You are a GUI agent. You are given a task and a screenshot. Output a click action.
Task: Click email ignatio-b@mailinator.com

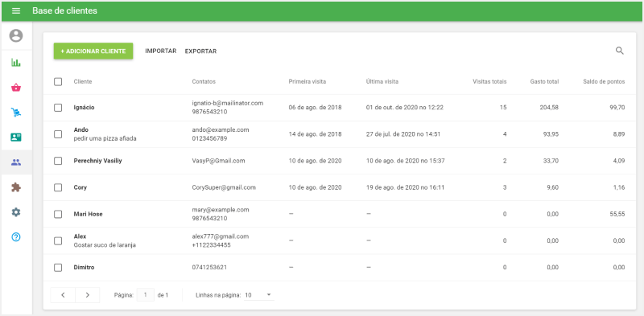click(228, 103)
